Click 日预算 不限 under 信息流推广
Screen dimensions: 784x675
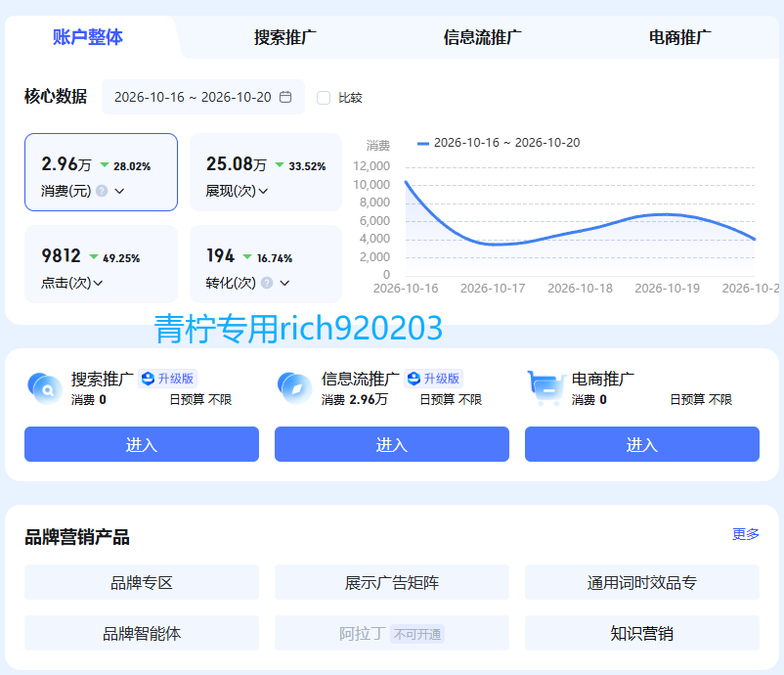[x=451, y=399]
